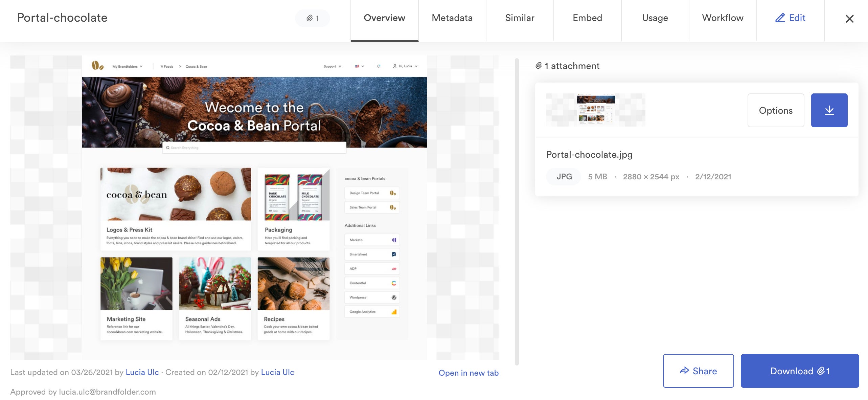Click the Share button
This screenshot has height=400, width=868.
(698, 371)
